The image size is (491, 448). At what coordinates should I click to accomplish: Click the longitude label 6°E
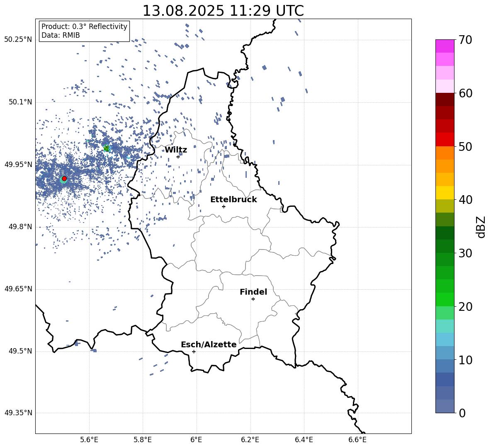point(196,440)
